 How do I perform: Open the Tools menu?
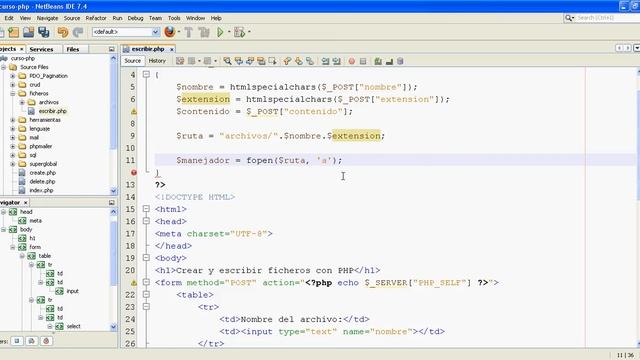point(174,18)
